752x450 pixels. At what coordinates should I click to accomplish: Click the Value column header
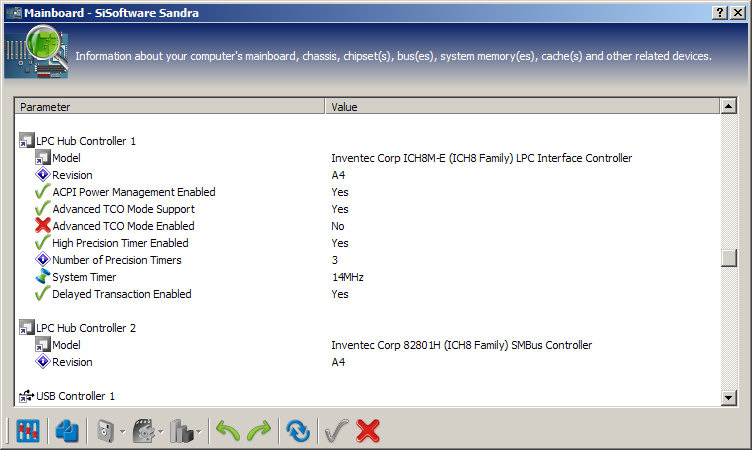522,107
